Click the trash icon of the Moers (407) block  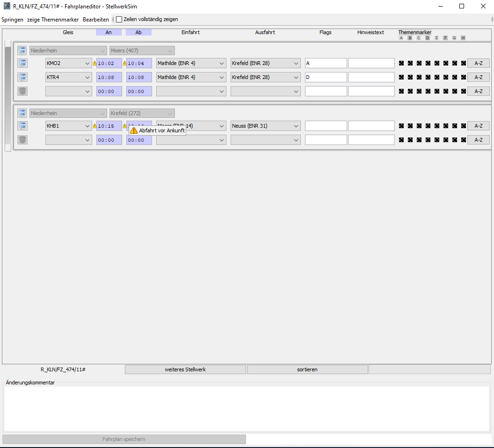[22, 51]
